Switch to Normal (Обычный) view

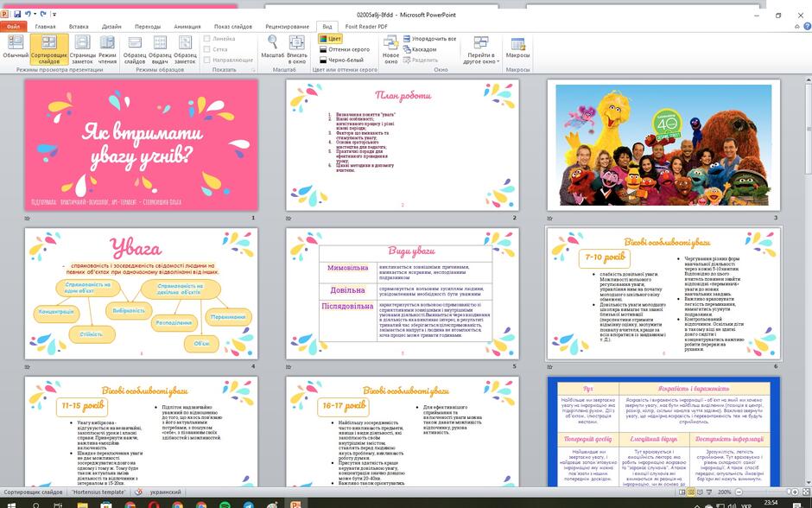(x=16, y=49)
